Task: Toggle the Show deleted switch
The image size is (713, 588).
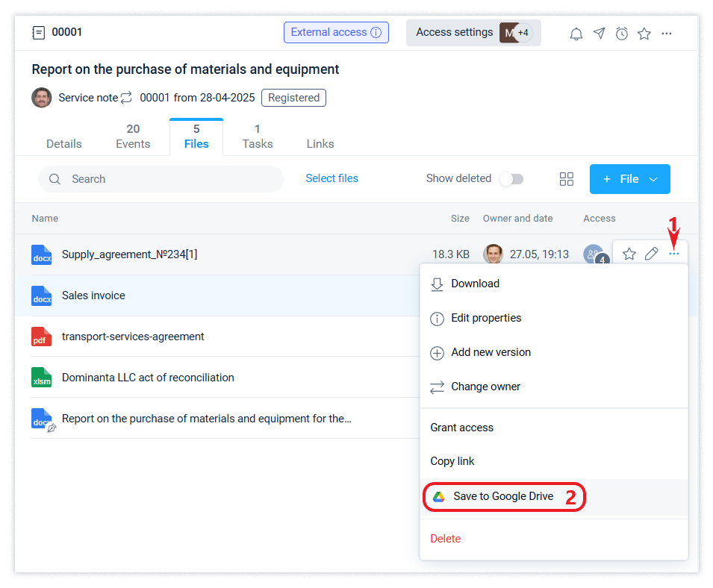Action: point(512,179)
